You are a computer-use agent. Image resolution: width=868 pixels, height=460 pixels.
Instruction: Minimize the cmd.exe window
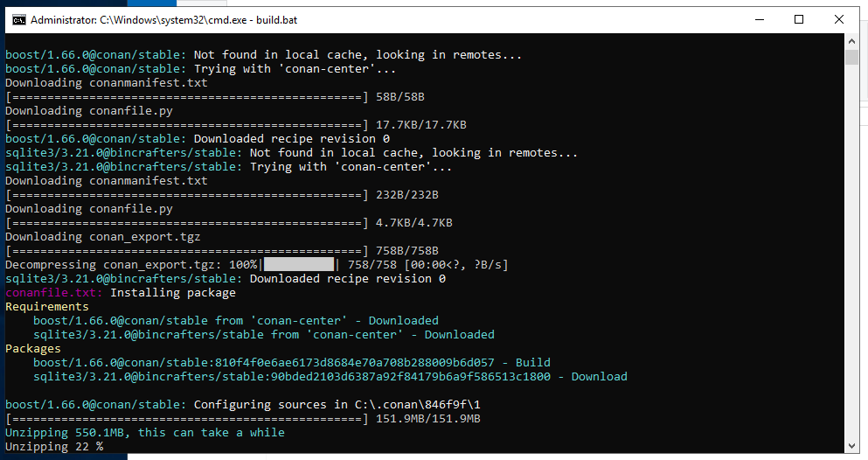(760, 20)
